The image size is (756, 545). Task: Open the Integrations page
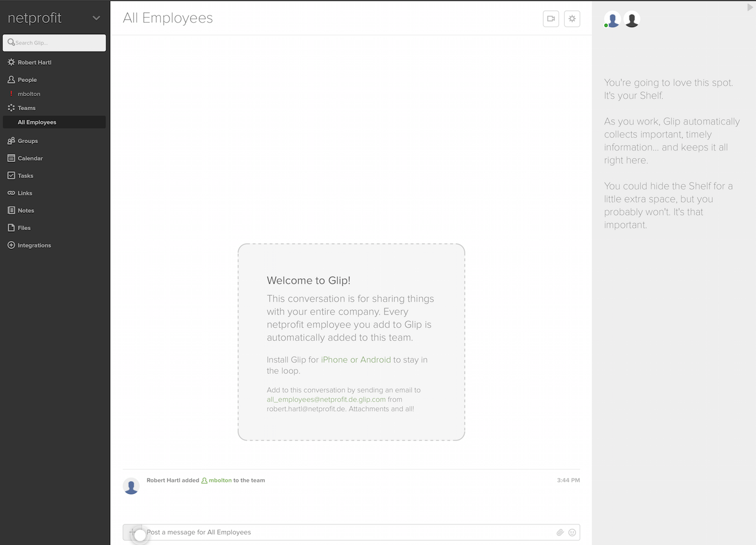[x=34, y=245]
